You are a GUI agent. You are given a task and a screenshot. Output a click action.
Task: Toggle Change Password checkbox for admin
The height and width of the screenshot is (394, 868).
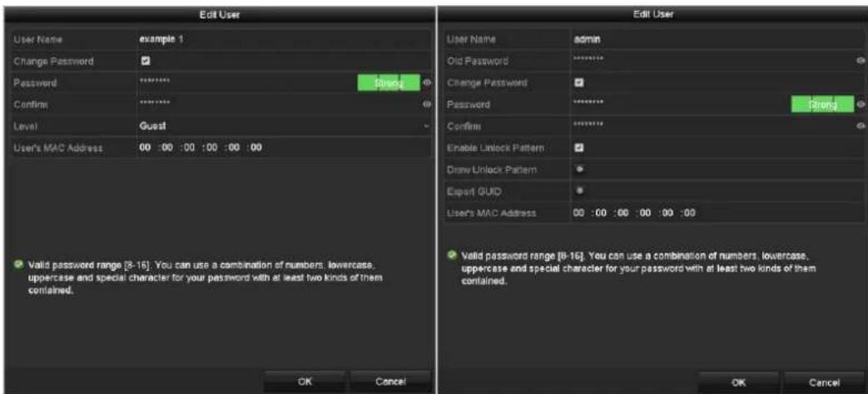pyautogui.click(x=579, y=82)
